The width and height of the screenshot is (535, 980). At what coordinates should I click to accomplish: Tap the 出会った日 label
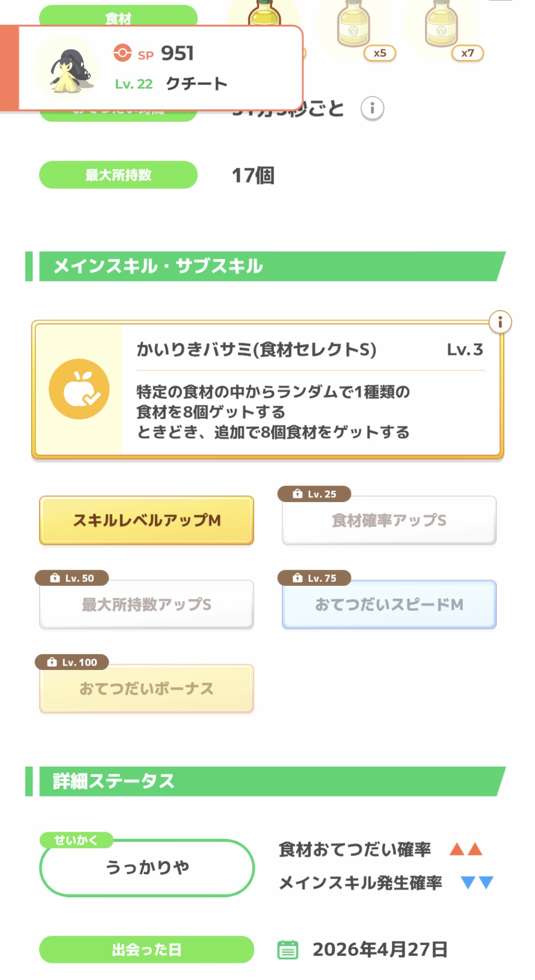(x=146, y=950)
